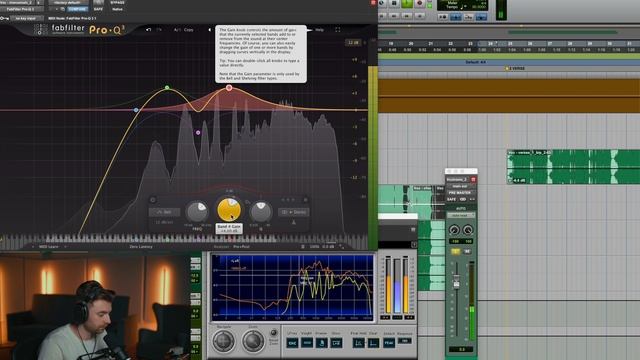Open the no key input selector
The height and width of the screenshot is (360, 640).
click(26, 18)
